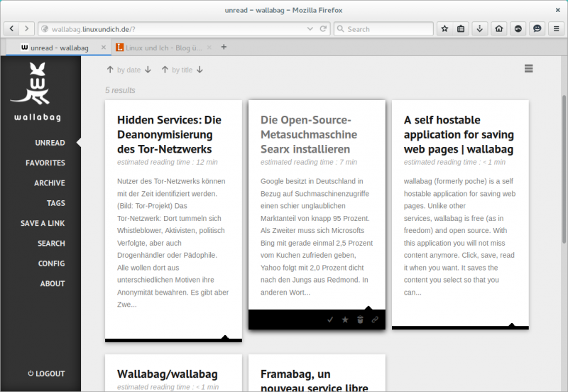Open Firefox downloads panel

480,29
